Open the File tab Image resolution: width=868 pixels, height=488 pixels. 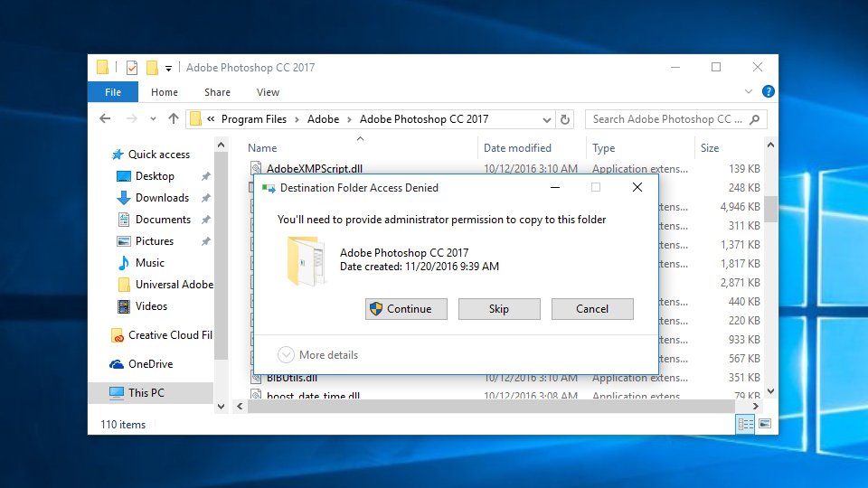tap(113, 92)
